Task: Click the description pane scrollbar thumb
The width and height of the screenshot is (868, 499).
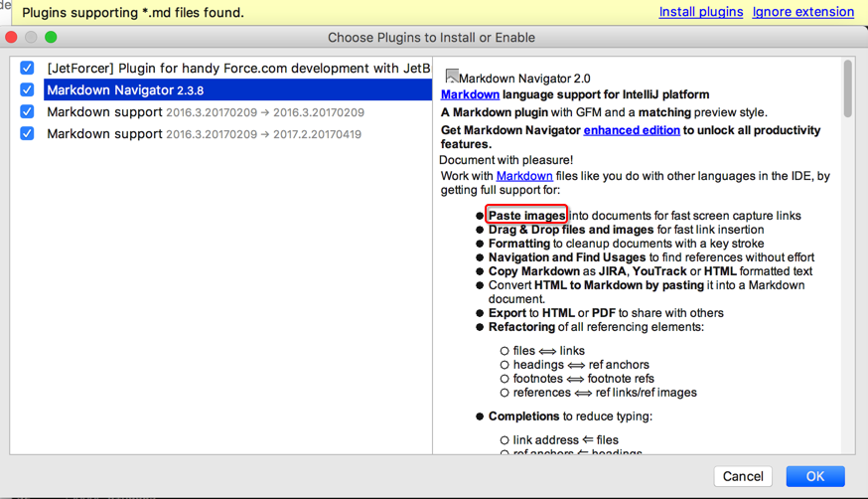Action: (x=847, y=88)
